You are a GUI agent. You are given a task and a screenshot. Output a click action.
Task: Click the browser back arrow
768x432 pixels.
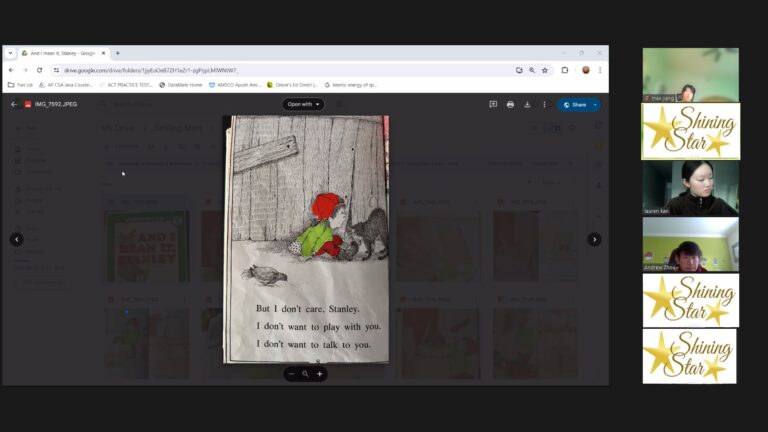(x=11, y=70)
